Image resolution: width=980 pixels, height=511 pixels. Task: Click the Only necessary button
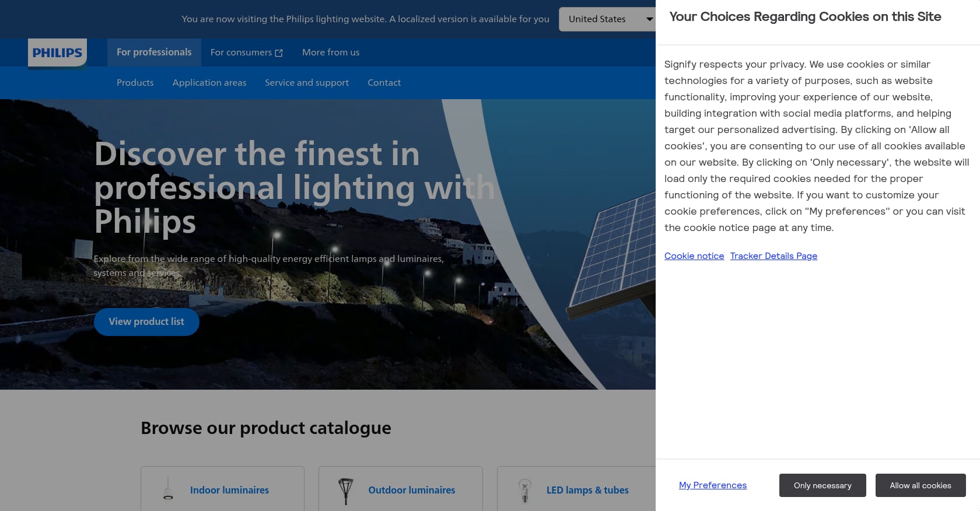coord(822,485)
